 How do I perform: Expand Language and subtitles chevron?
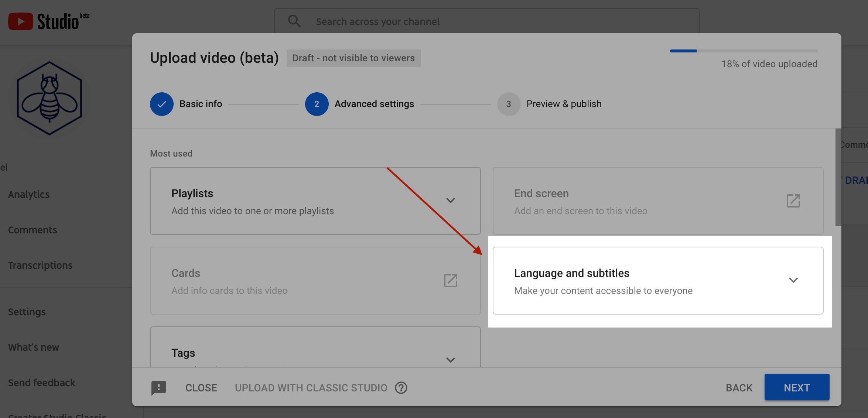pos(793,280)
